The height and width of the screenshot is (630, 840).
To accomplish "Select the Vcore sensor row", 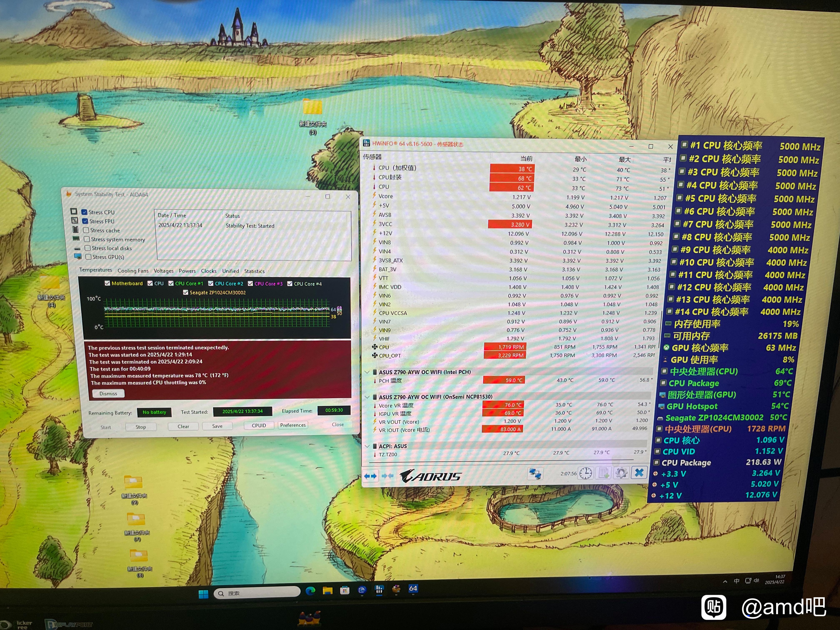I will tap(518, 197).
